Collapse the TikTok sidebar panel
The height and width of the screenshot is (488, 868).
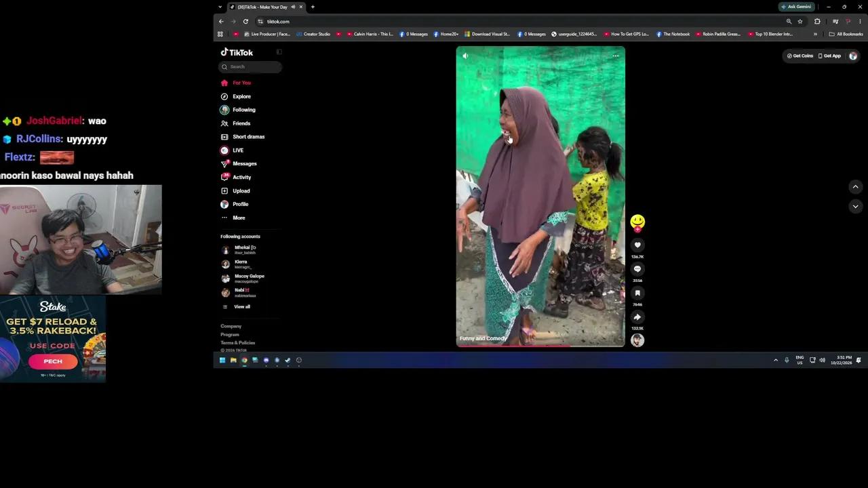point(279,52)
